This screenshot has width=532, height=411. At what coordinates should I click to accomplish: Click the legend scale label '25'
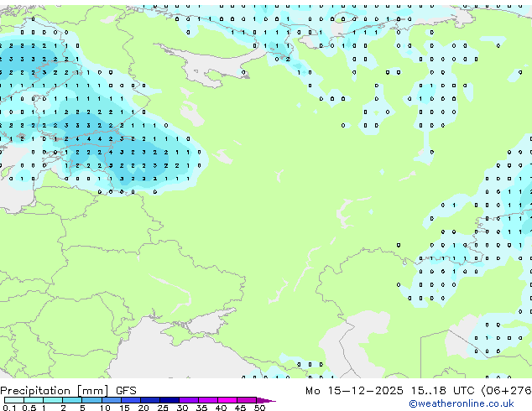[x=163, y=408]
